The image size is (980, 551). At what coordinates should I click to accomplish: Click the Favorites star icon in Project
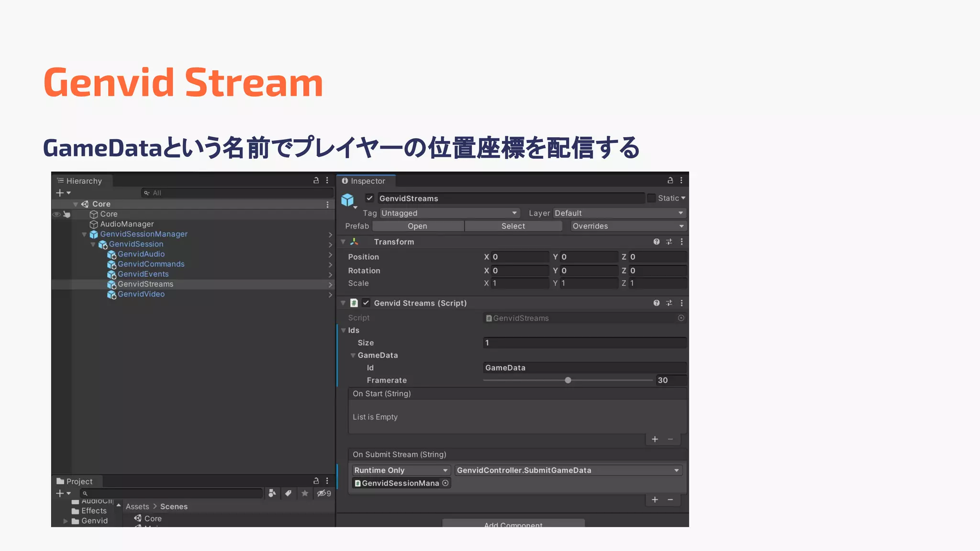click(x=305, y=493)
